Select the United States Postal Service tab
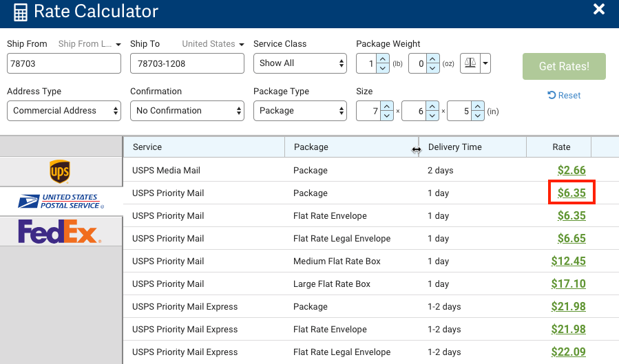Image resolution: width=619 pixels, height=364 pixels. [61, 201]
